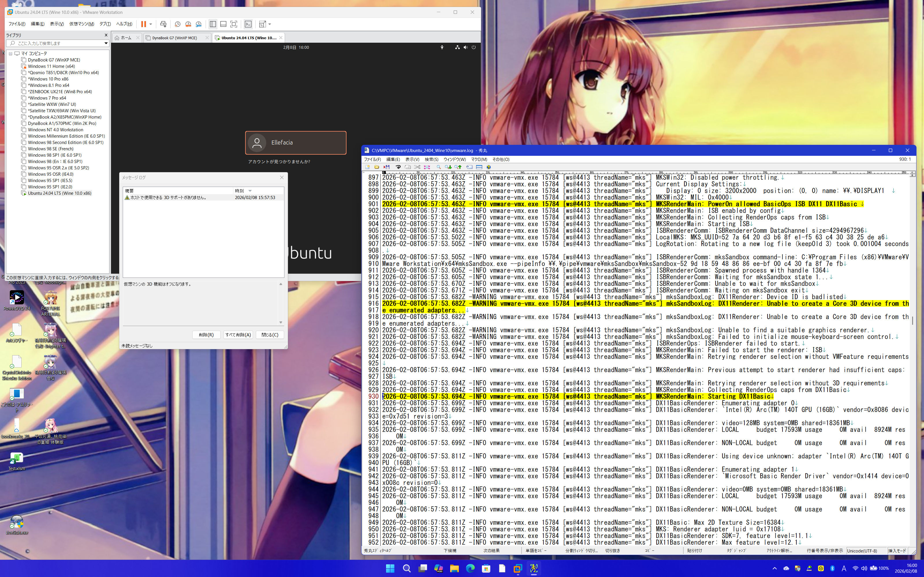924x577 pixels.
Task: Click Hidemaru editor vertical scrollbar thumb
Action: 912,321
